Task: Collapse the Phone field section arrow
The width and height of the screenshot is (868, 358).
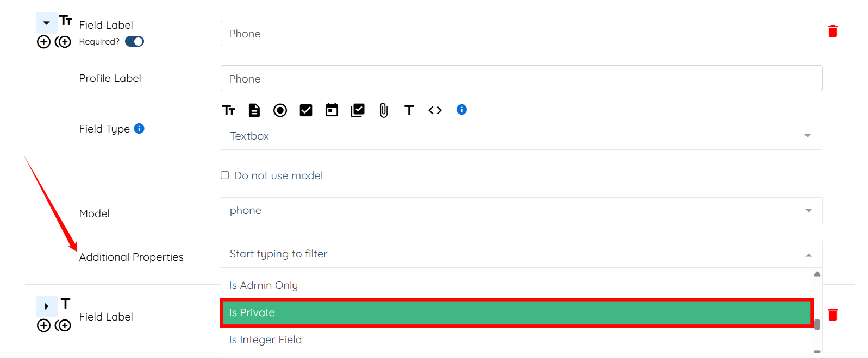Action: pyautogui.click(x=47, y=23)
